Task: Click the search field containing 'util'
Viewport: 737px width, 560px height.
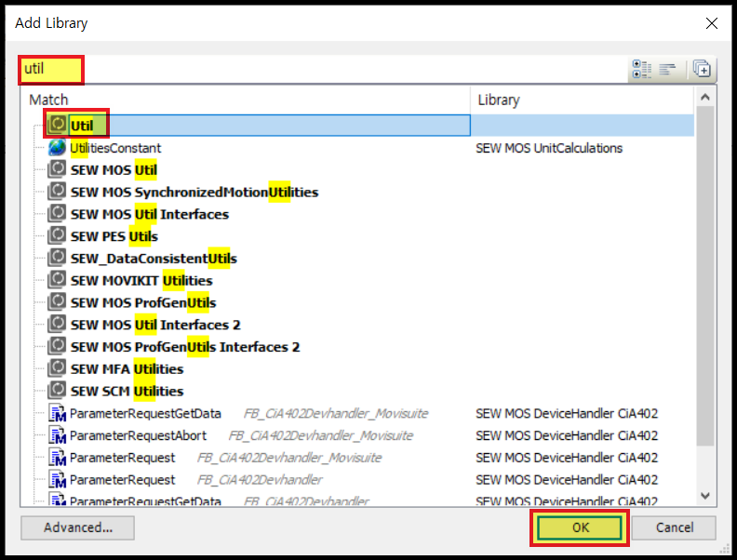Action: point(325,70)
